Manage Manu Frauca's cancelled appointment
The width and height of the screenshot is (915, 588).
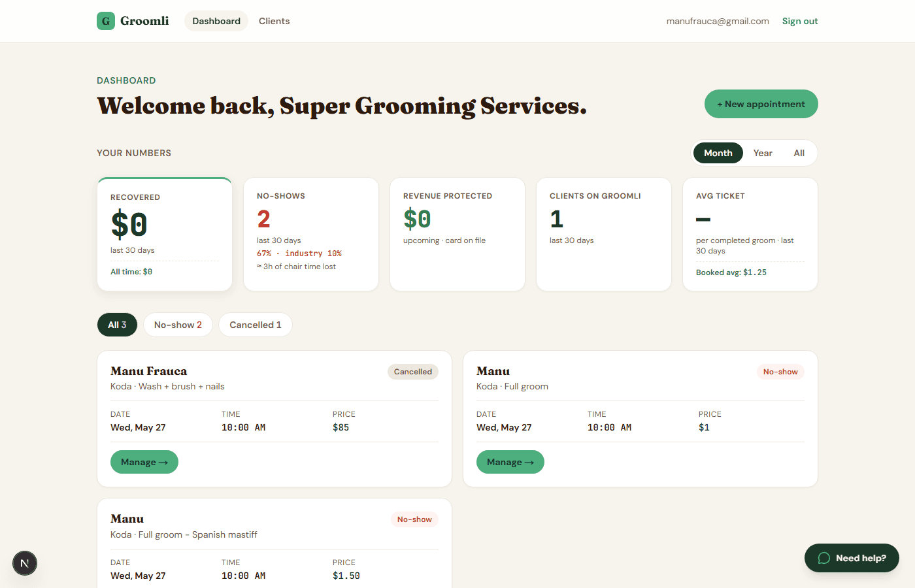tap(144, 462)
